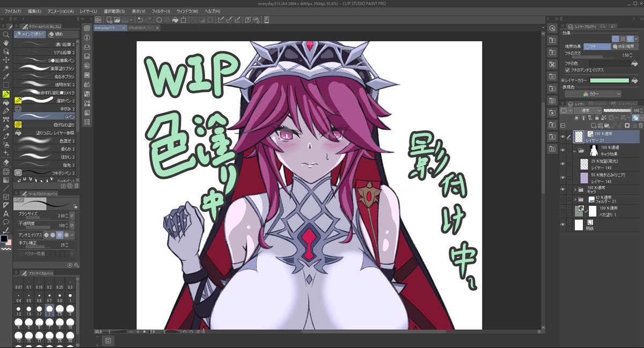
Task: Click the green layer color swatch
Action: 609,80
